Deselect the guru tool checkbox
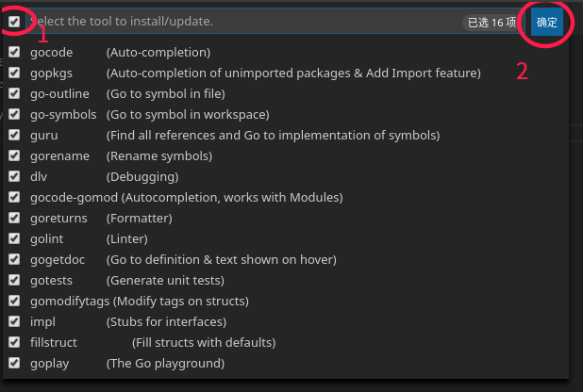The width and height of the screenshot is (583, 392). (x=14, y=135)
